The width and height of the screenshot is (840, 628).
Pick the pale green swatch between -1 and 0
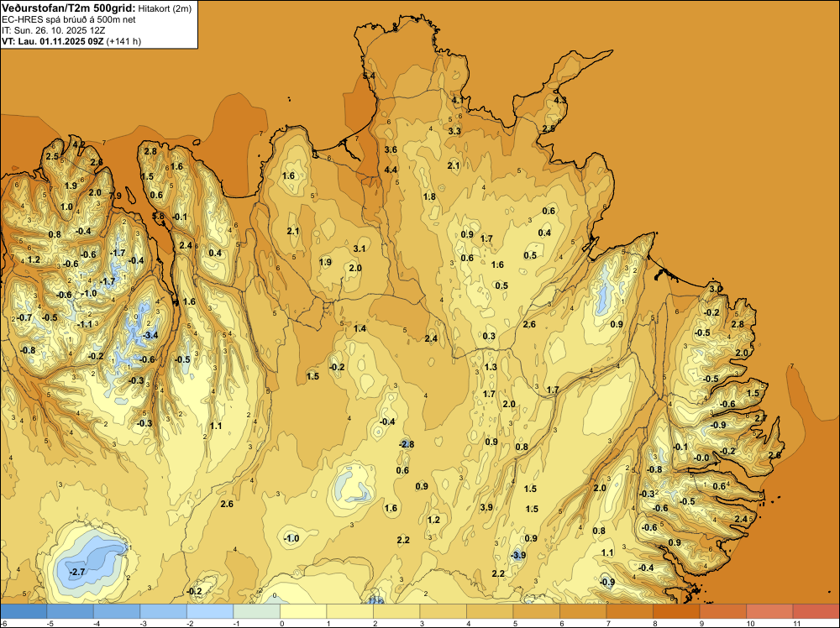(x=256, y=611)
